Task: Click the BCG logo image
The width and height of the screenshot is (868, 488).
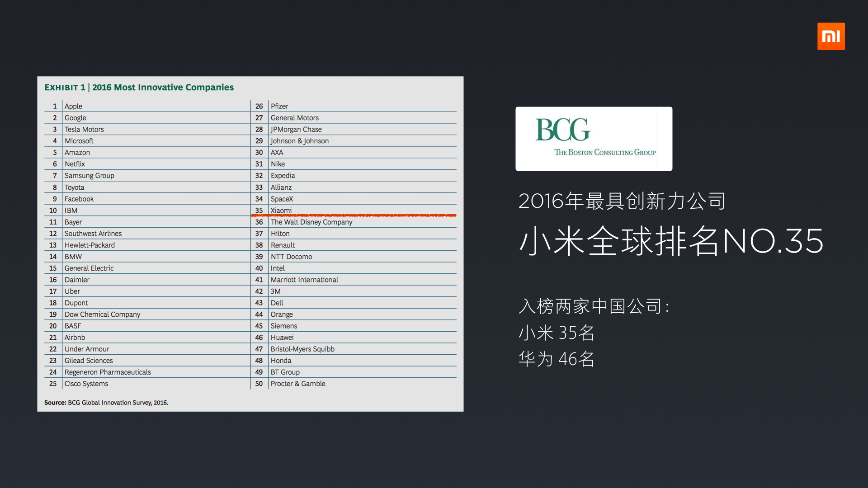Action: pos(594,139)
